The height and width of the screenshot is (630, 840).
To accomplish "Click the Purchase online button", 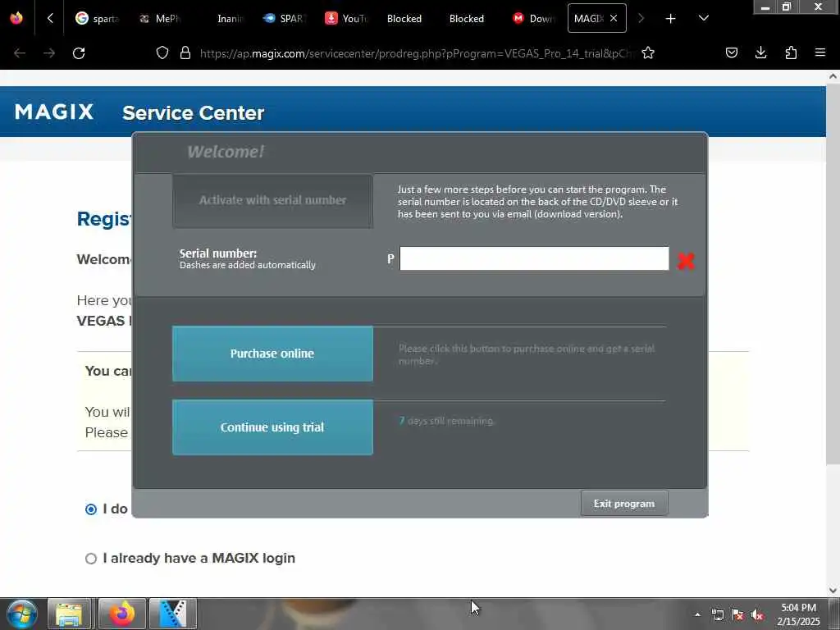I will [272, 354].
